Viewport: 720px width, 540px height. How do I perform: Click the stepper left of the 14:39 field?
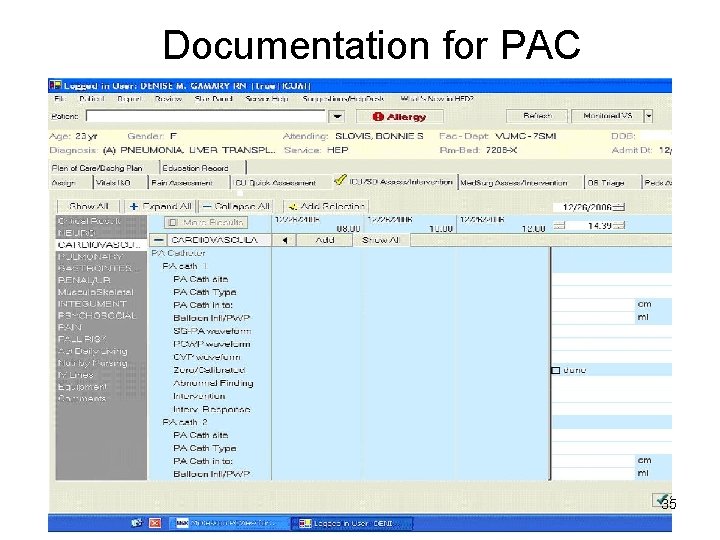point(559,225)
